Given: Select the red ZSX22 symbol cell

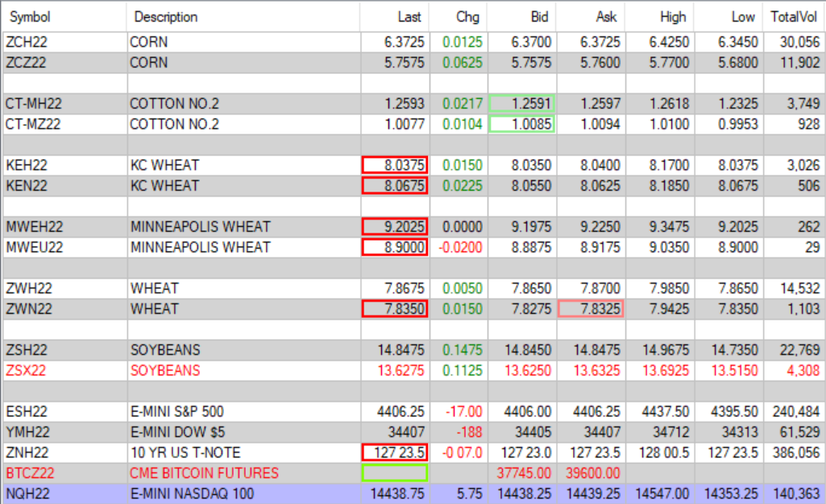Looking at the screenshot, I should [64, 370].
